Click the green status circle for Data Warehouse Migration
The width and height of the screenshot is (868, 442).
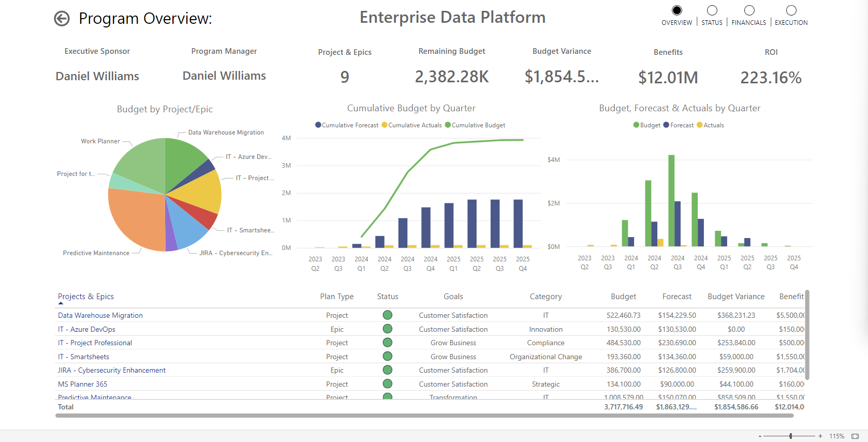click(387, 315)
